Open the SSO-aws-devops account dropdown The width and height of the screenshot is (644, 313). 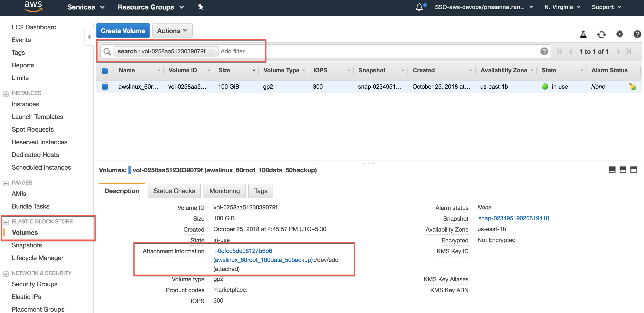(x=483, y=7)
